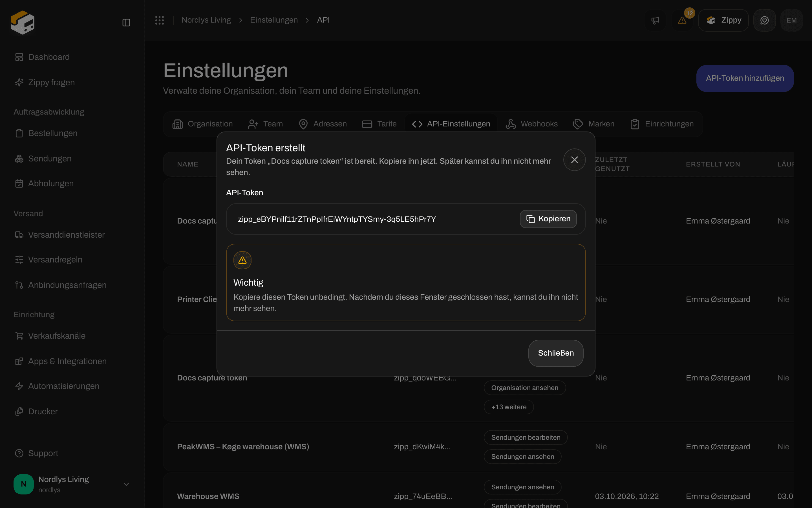
Task: Click the API token text field
Action: [406, 219]
